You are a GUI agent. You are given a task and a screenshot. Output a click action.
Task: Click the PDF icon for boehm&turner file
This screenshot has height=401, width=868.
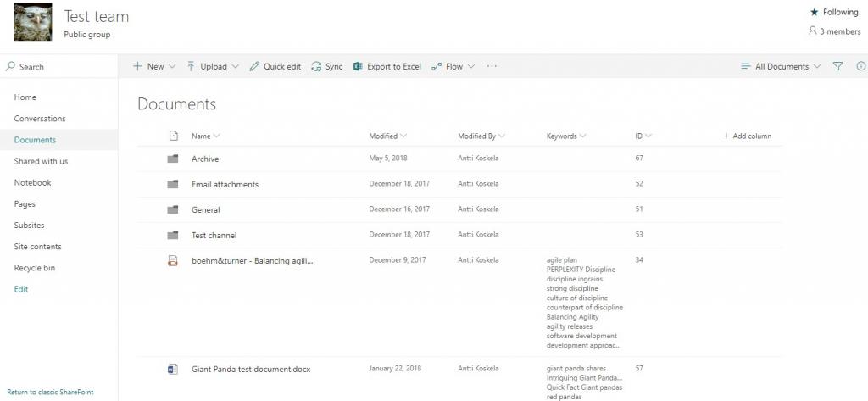point(173,260)
